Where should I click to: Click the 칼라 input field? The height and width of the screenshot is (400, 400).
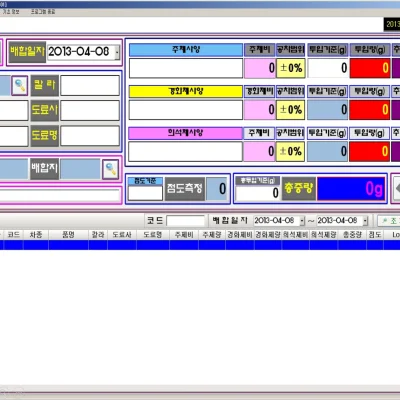tap(90, 85)
